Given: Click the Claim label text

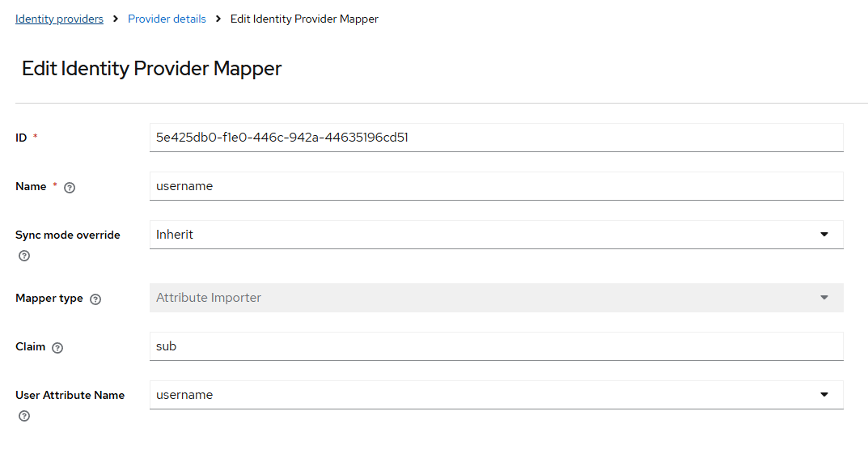Looking at the screenshot, I should click(31, 346).
